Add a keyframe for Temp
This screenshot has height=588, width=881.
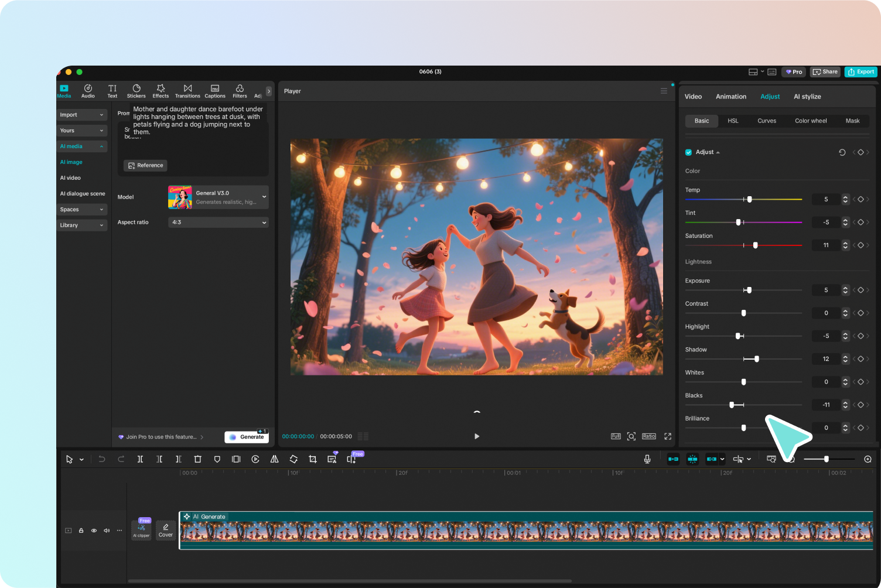pos(860,199)
